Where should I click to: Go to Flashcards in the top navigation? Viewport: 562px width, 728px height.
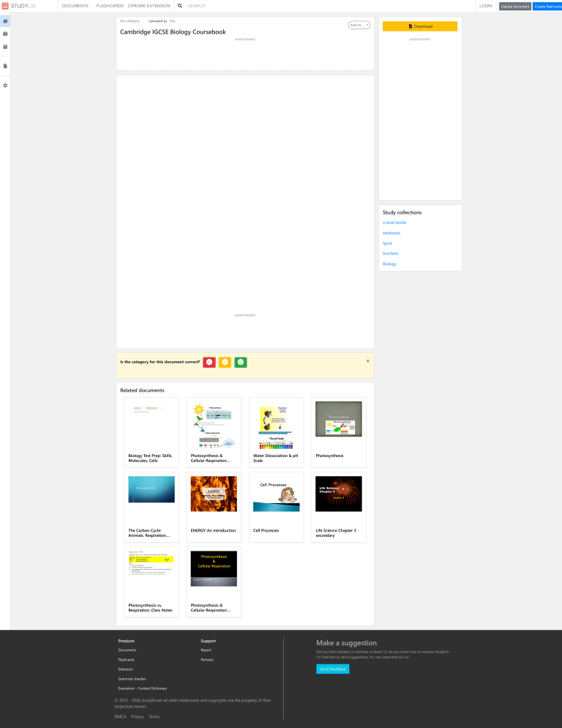tap(110, 6)
